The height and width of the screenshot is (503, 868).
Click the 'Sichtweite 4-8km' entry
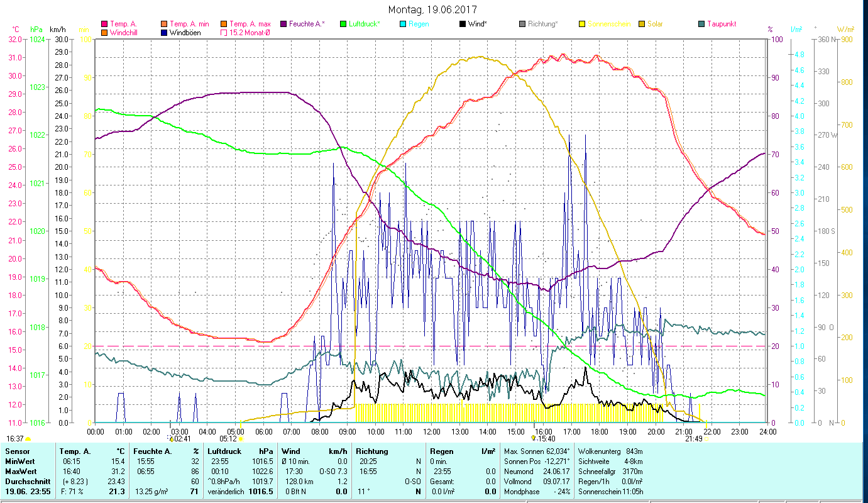tap(611, 462)
